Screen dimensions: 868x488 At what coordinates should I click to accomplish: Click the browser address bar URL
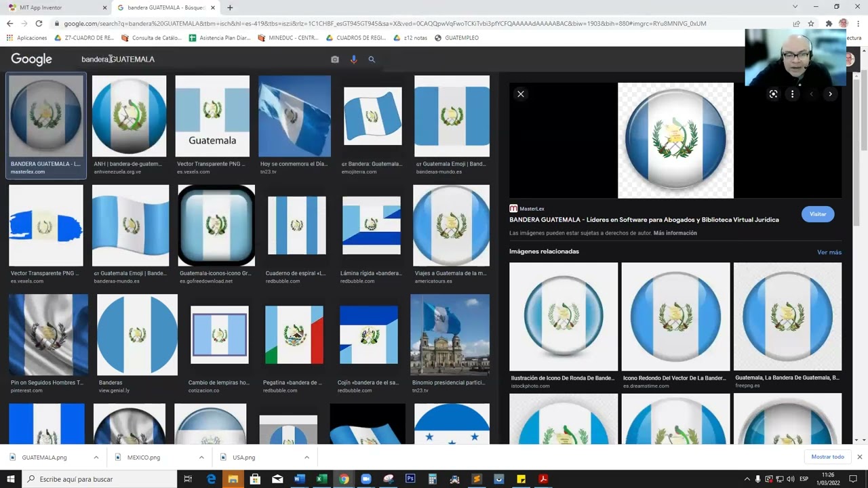pos(385,23)
